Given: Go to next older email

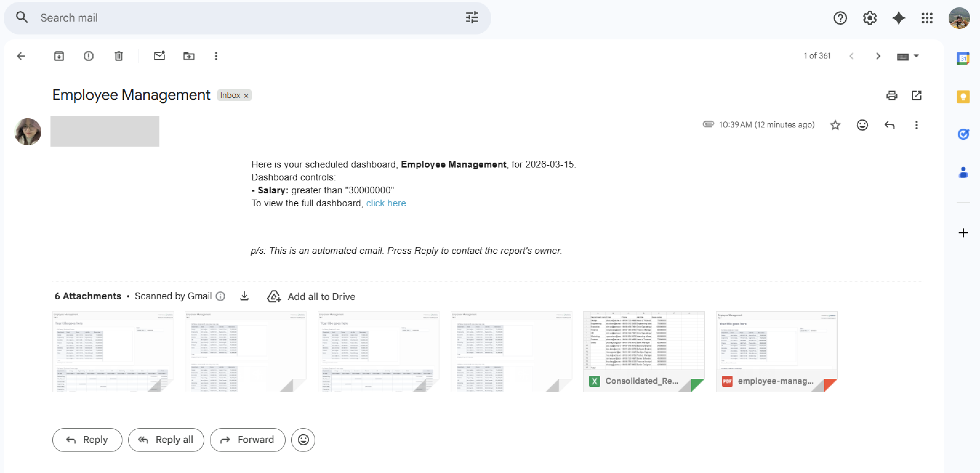Looking at the screenshot, I should [878, 56].
